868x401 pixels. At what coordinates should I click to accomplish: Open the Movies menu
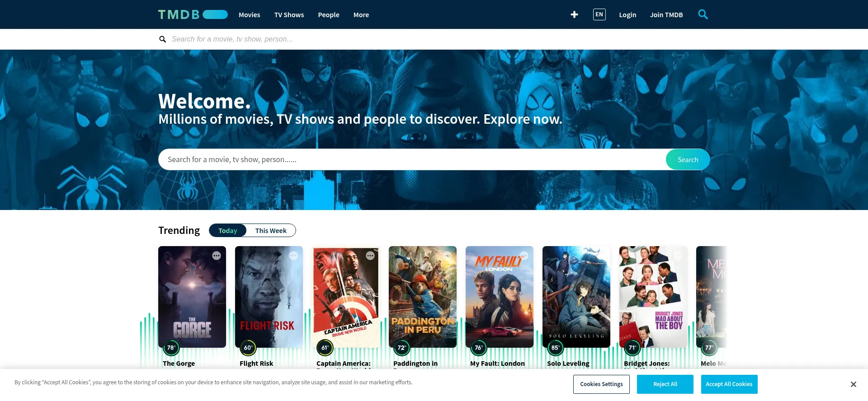[250, 14]
